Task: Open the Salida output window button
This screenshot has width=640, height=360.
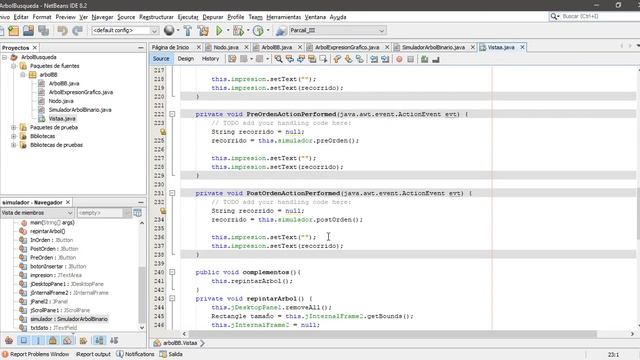Action: point(171,354)
